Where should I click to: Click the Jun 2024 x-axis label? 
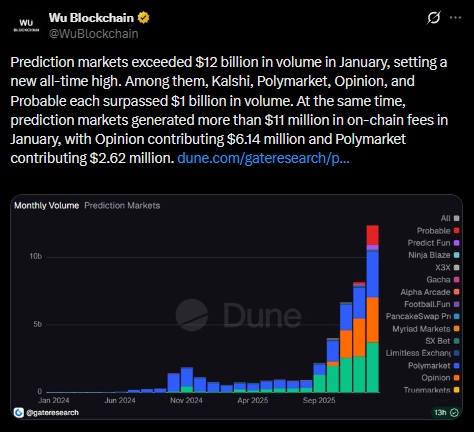(120, 400)
